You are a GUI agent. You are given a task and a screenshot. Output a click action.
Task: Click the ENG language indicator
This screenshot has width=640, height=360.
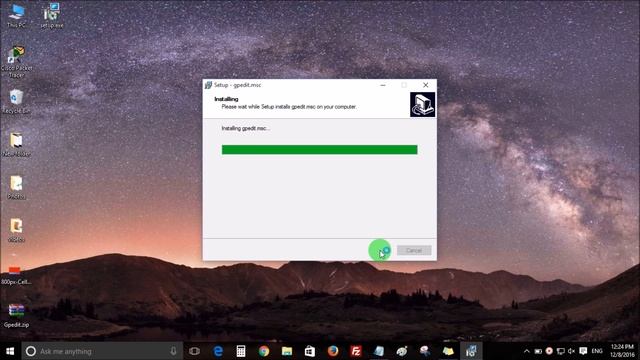(597, 351)
